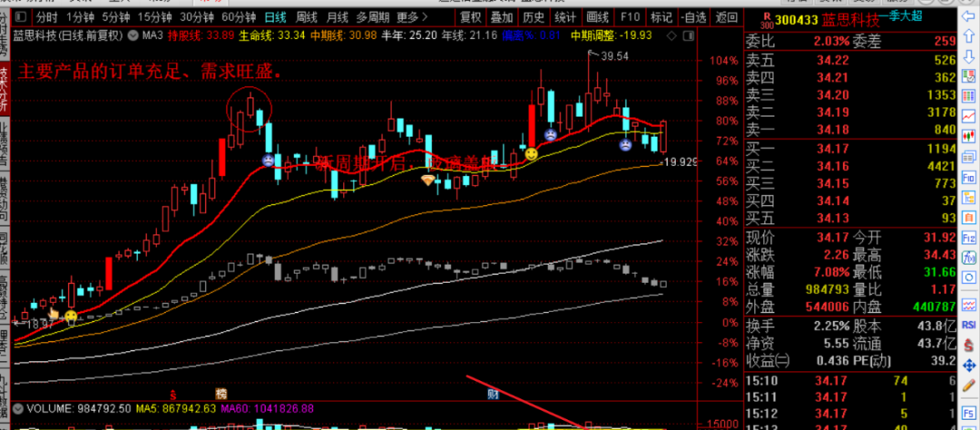Click the 卖五 price 34.22
Screen dimensions: 980x430
832,60
